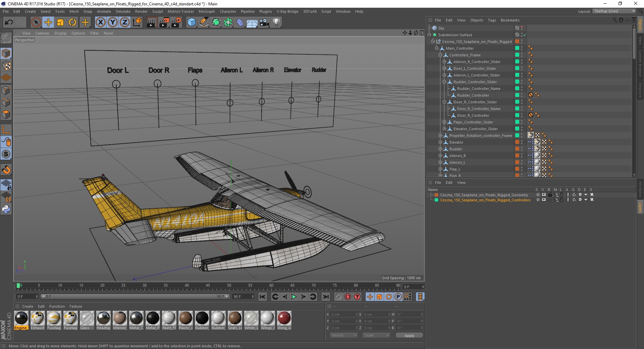Switch to Model mode in the left palette
This screenshot has width=644, height=349.
(x=6, y=53)
